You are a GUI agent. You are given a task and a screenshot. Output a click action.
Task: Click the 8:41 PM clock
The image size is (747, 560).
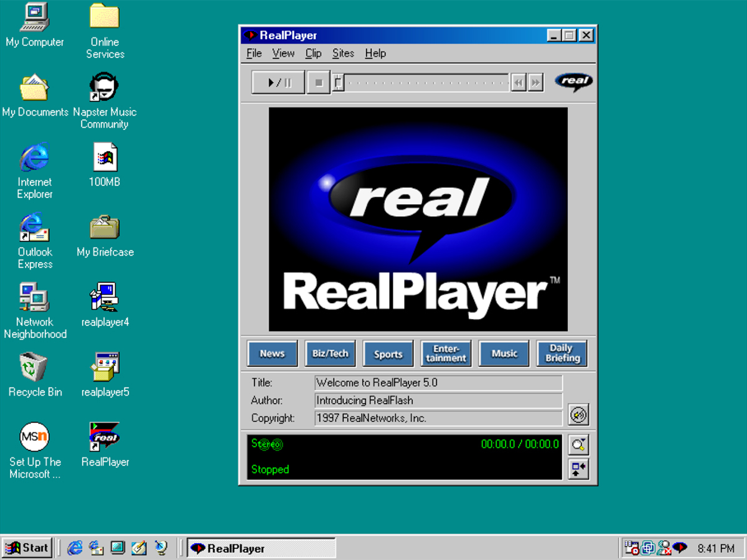716,549
